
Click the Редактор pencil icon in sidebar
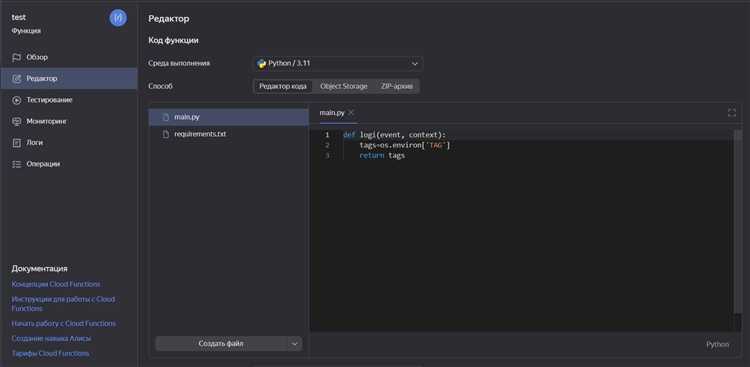click(17, 78)
